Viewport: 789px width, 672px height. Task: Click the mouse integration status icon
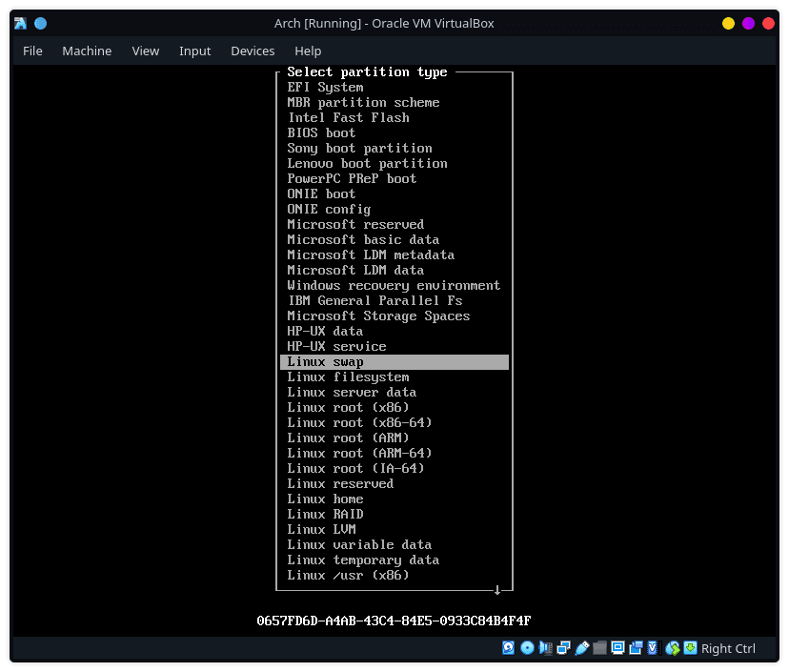[672, 648]
